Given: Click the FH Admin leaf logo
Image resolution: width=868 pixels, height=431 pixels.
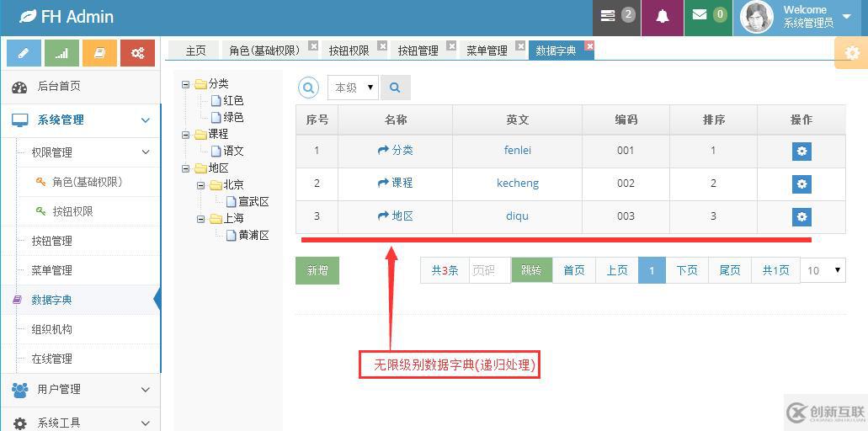Looking at the screenshot, I should click(27, 17).
